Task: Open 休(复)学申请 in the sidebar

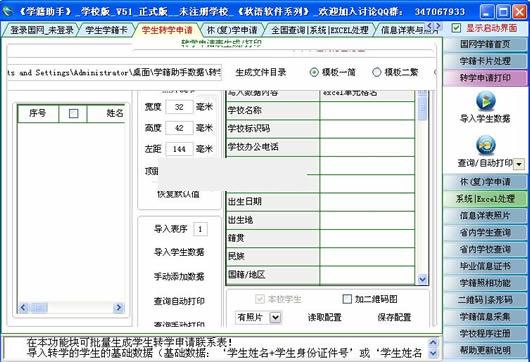Action: pyautogui.click(x=485, y=182)
